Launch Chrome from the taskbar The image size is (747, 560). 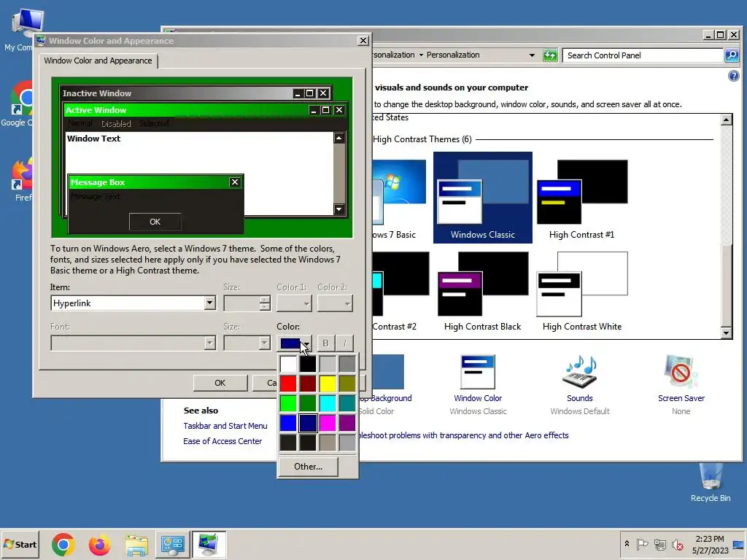(63, 544)
